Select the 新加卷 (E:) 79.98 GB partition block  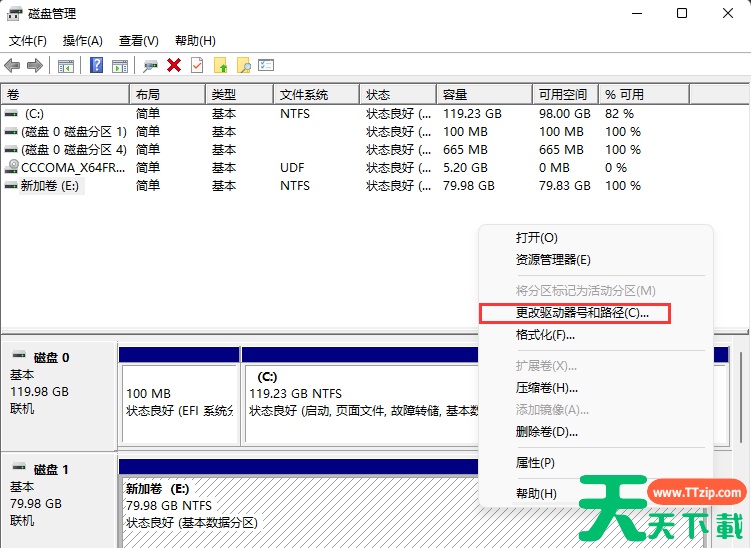(x=298, y=503)
